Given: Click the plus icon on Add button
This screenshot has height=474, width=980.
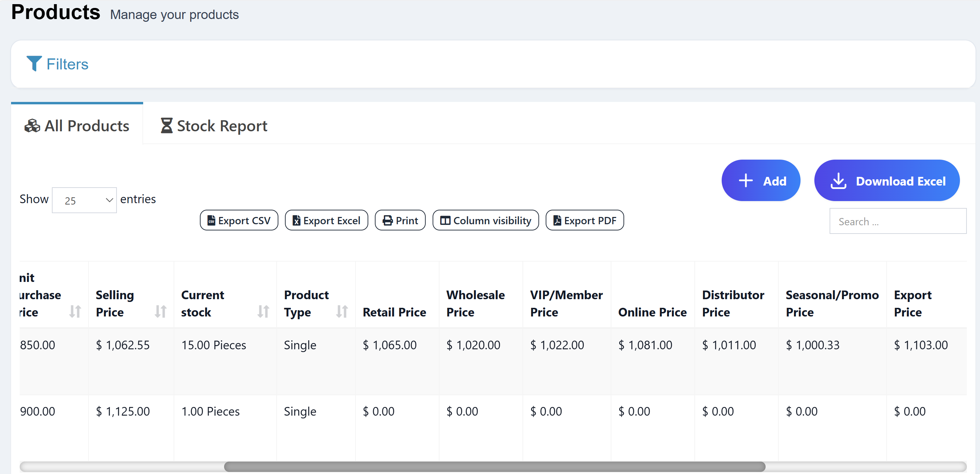Looking at the screenshot, I should point(745,181).
